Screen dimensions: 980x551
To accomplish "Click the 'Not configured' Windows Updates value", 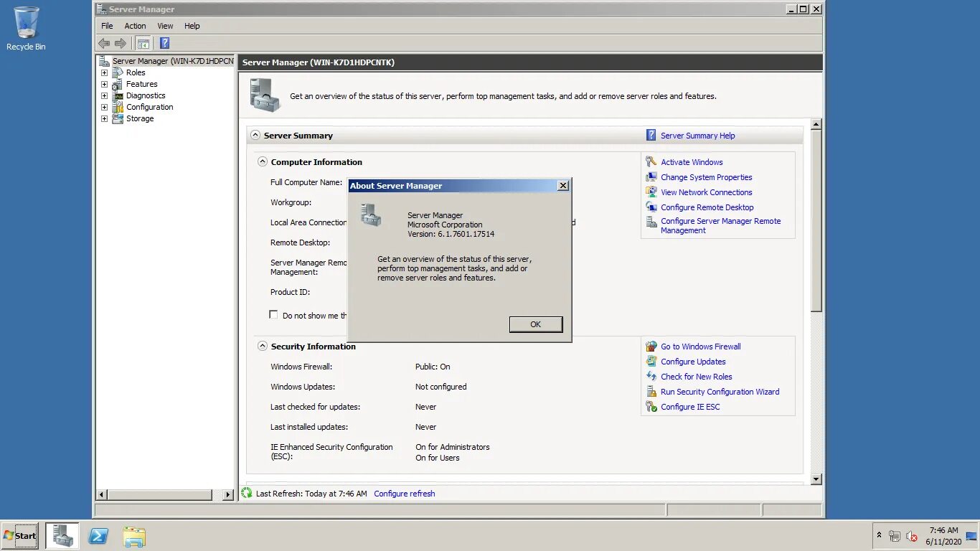I will 440,387.
